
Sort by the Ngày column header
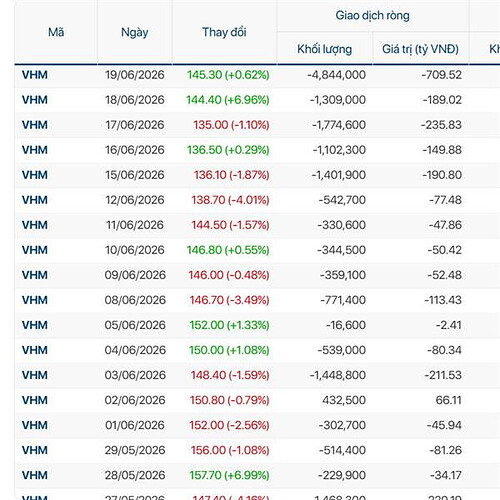click(x=135, y=32)
